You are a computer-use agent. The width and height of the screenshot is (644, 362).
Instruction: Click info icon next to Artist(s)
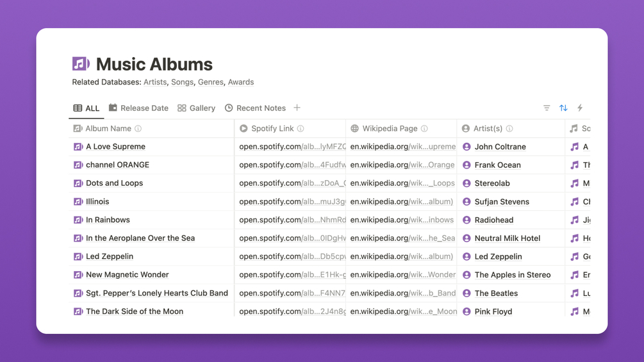pos(509,129)
